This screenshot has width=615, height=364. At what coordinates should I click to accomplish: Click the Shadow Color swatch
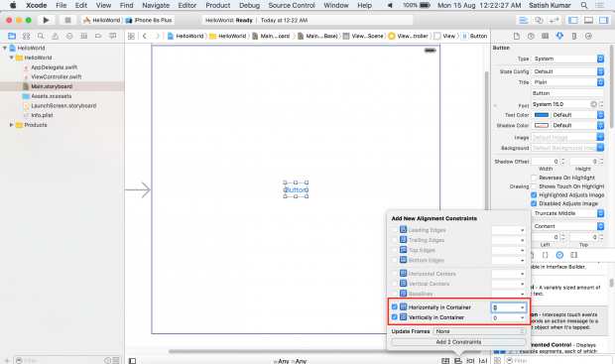pyautogui.click(x=542, y=126)
